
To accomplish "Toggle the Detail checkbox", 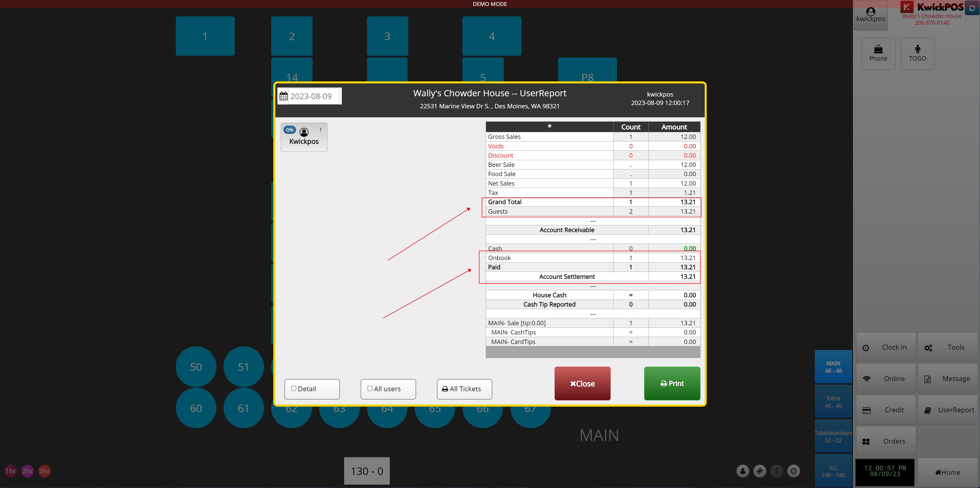I will click(x=294, y=388).
